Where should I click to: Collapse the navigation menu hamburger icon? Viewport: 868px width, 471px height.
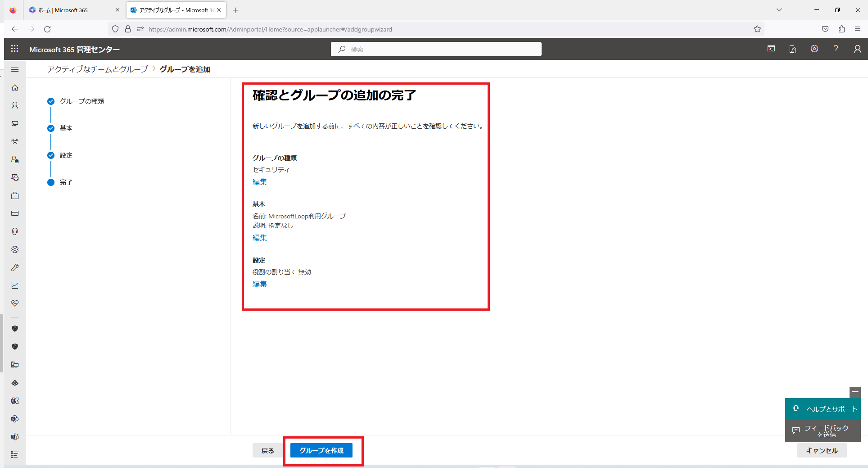(15, 69)
